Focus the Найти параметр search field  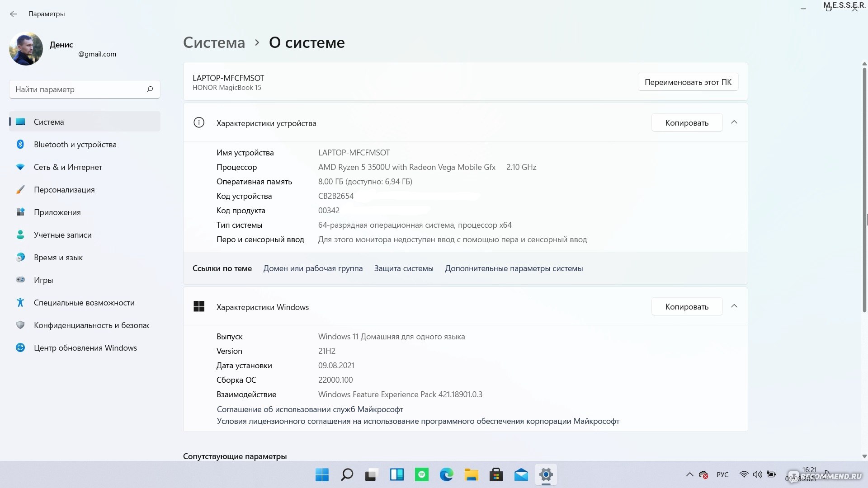click(85, 89)
